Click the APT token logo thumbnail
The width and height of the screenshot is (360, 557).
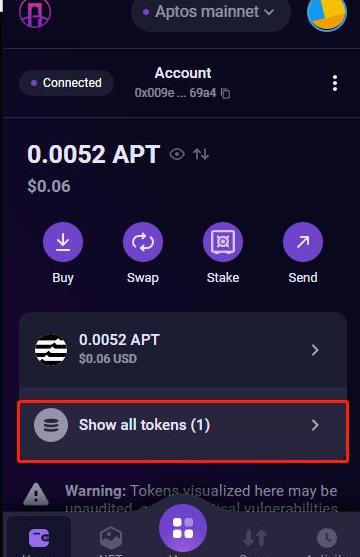point(51,350)
